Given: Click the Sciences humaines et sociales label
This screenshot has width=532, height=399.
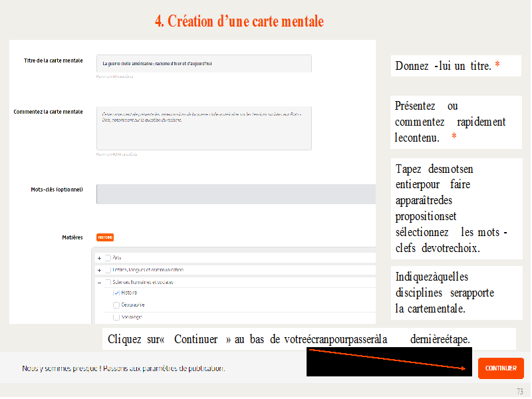Looking at the screenshot, I should (x=143, y=283).
